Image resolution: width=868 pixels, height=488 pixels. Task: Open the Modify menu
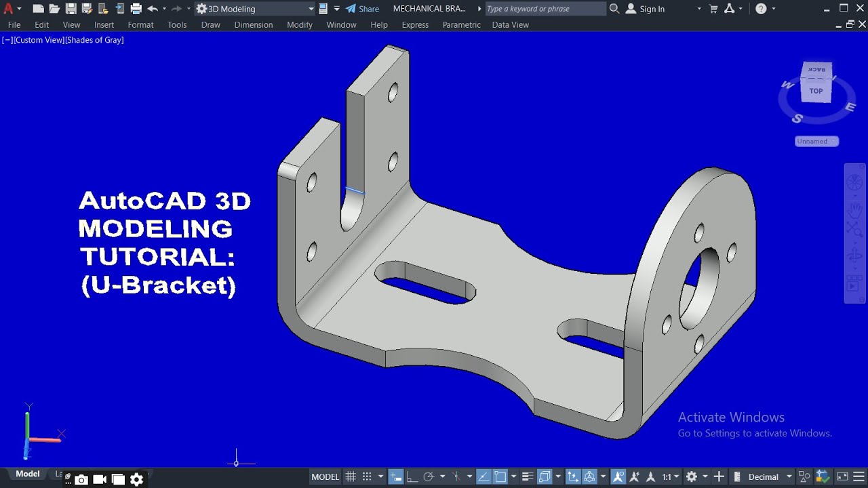pyautogui.click(x=300, y=24)
